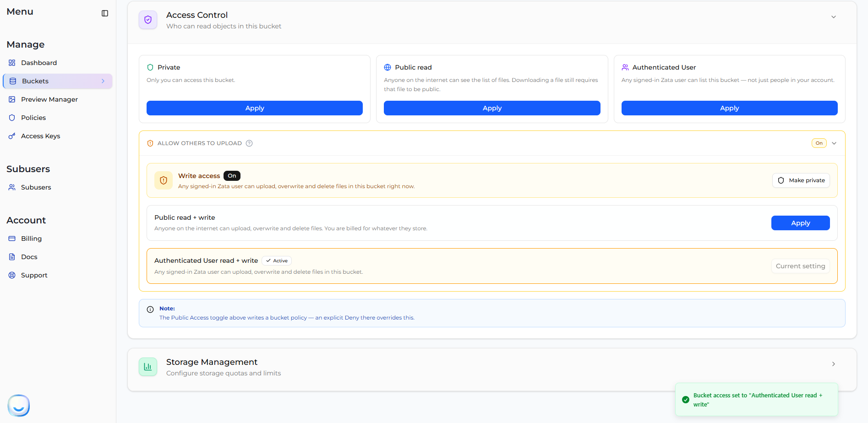Click the Public read globe icon
The width and height of the screenshot is (868, 423).
[x=388, y=67]
